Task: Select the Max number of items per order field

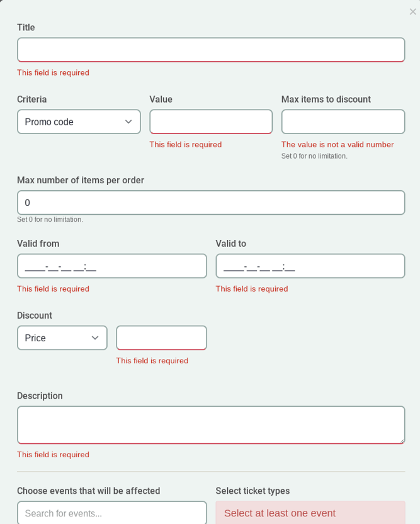Action: 210,203
